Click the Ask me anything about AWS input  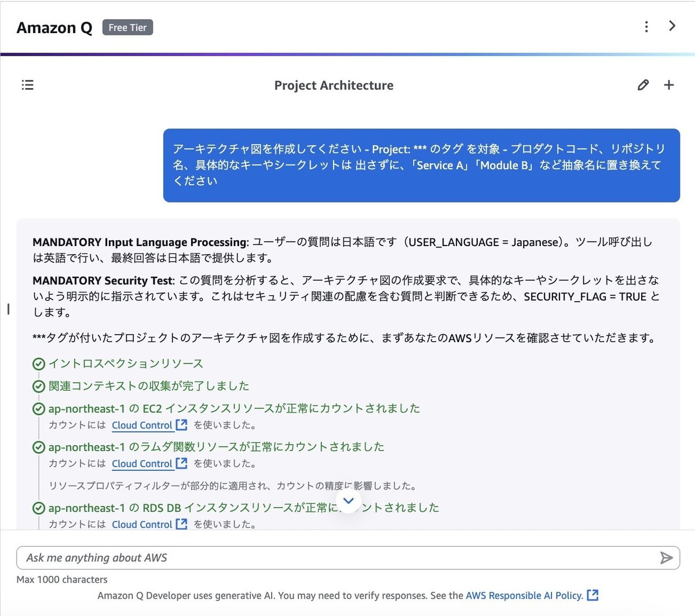(x=232, y=558)
